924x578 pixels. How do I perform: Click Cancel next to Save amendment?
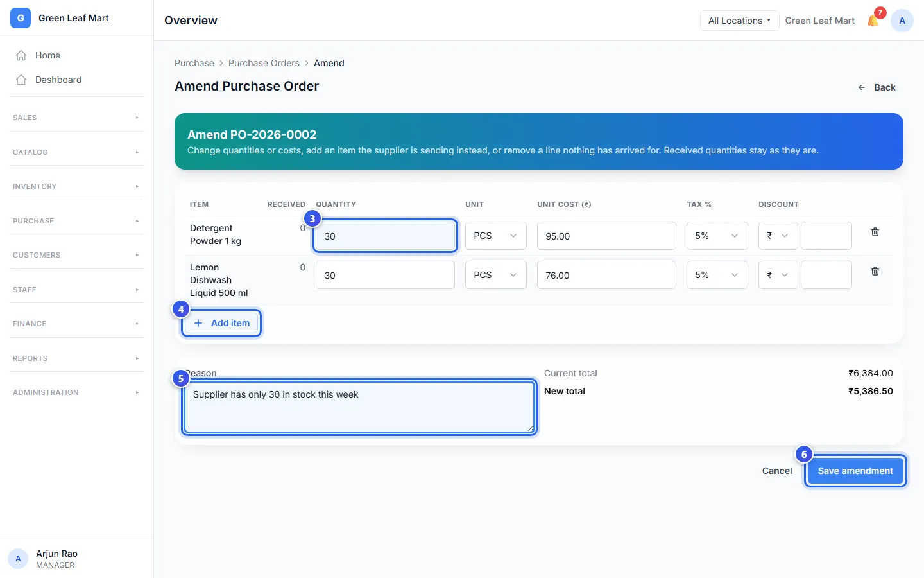coord(777,471)
